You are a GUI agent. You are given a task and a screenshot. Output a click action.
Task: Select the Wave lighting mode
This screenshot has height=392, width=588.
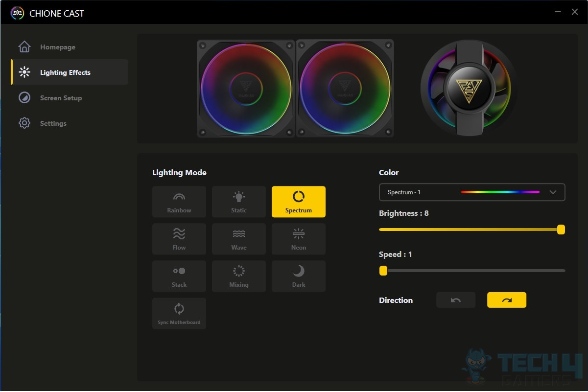239,239
